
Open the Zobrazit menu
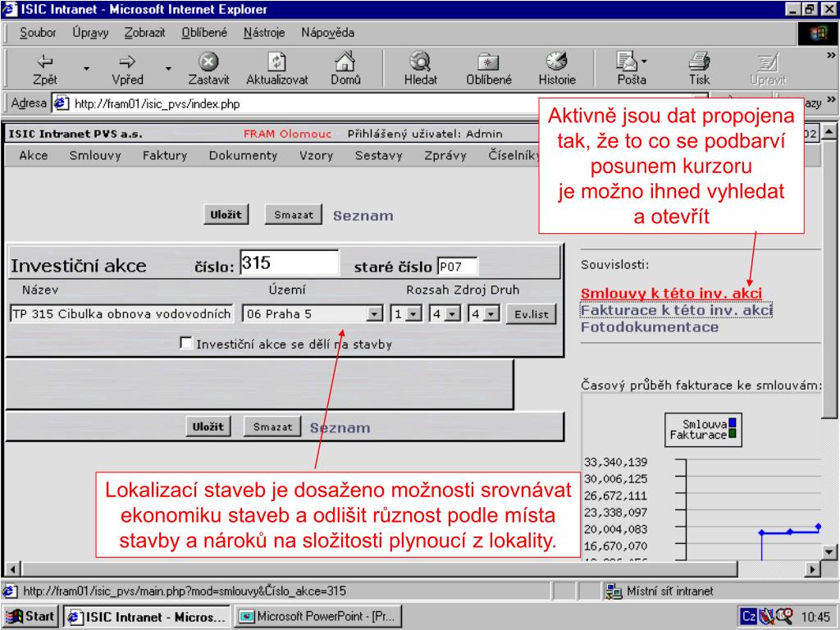click(x=144, y=33)
